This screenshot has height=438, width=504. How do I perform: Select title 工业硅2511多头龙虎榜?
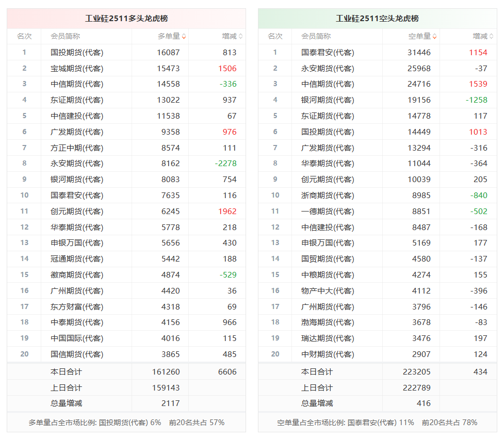[x=126, y=19]
